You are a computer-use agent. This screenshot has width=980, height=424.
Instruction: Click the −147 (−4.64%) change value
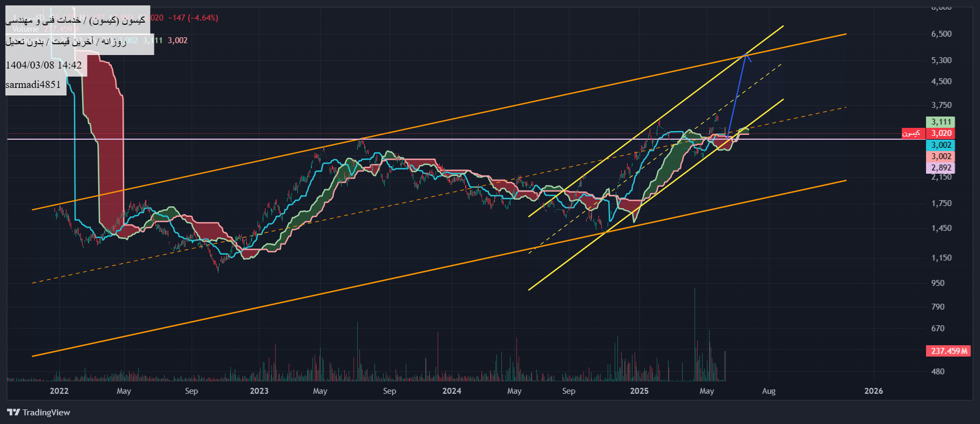click(193, 18)
